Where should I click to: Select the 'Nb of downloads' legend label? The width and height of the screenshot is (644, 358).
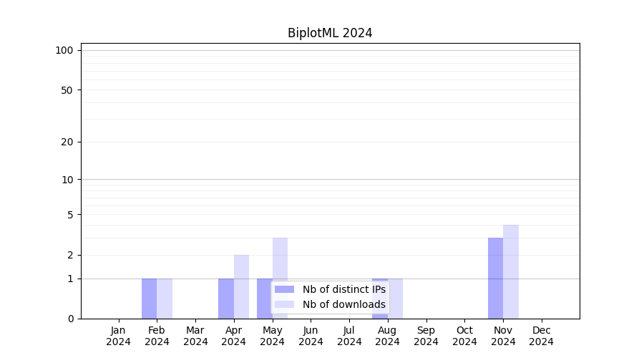(x=343, y=304)
